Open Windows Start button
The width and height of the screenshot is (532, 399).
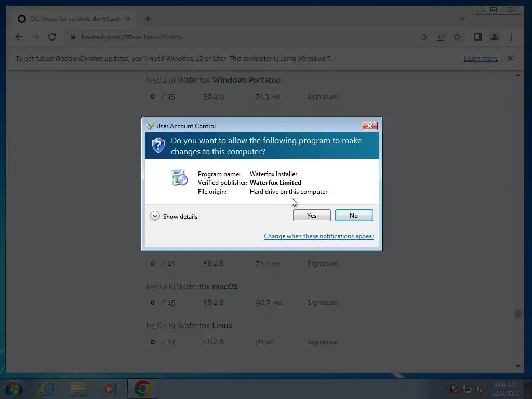tap(14, 389)
